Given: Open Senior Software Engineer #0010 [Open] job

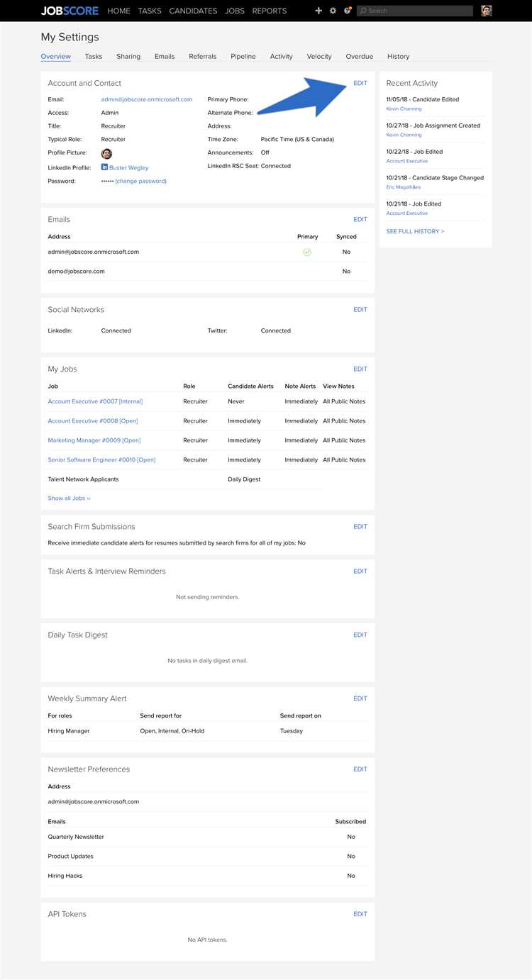Looking at the screenshot, I should point(101,460).
